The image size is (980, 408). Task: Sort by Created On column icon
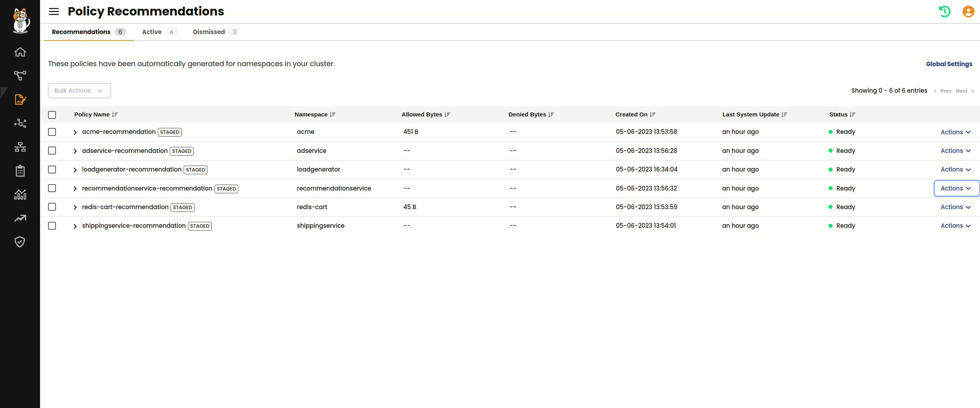tap(653, 114)
